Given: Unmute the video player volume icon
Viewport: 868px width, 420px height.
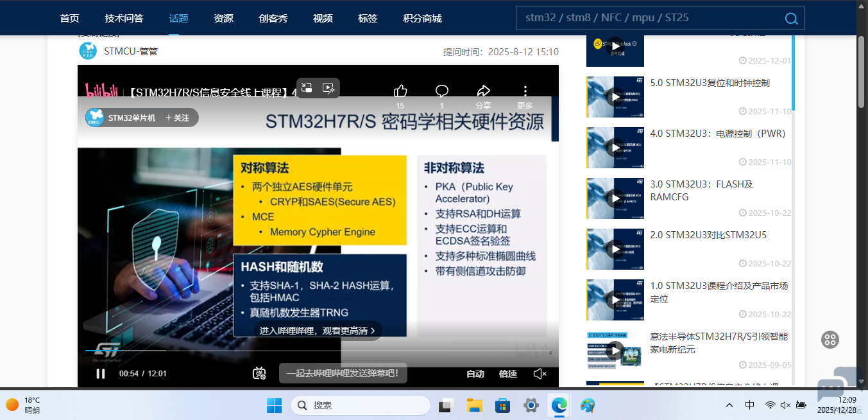Looking at the screenshot, I should pos(540,374).
